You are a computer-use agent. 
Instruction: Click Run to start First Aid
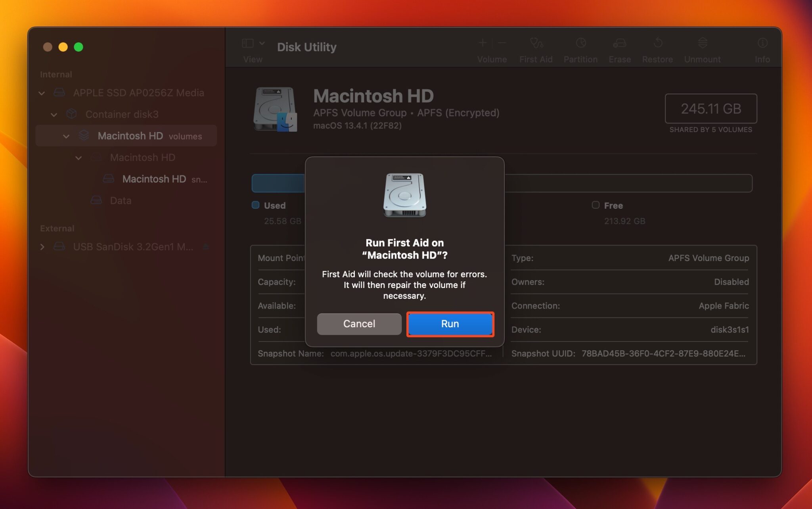tap(450, 324)
